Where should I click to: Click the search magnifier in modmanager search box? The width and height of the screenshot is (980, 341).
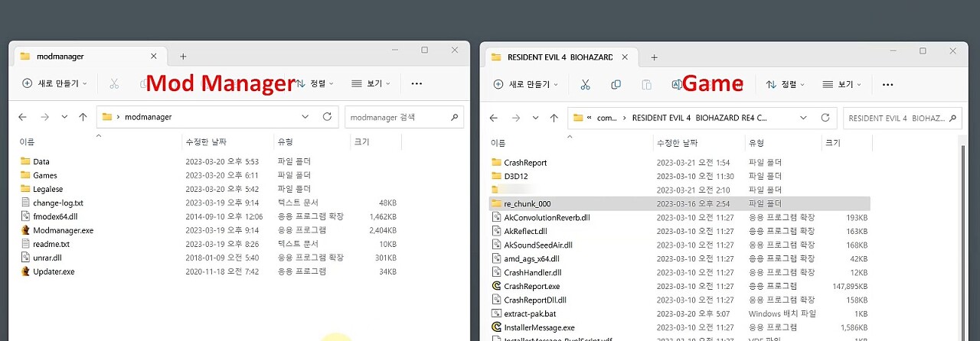pos(454,117)
